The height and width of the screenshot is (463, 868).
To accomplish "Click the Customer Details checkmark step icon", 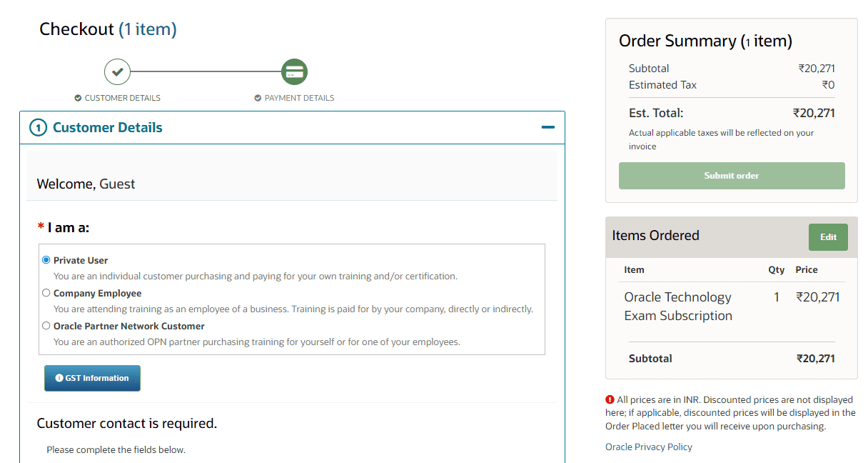I will click(118, 71).
